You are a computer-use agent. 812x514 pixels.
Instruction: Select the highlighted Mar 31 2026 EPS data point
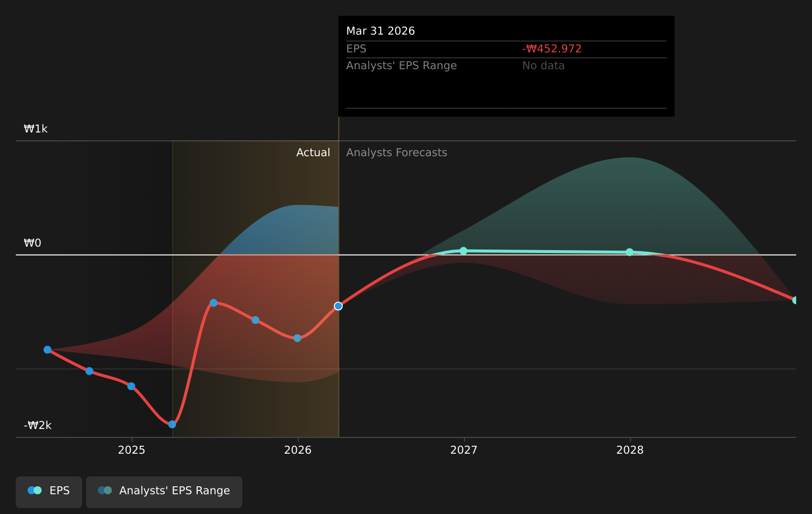point(338,306)
